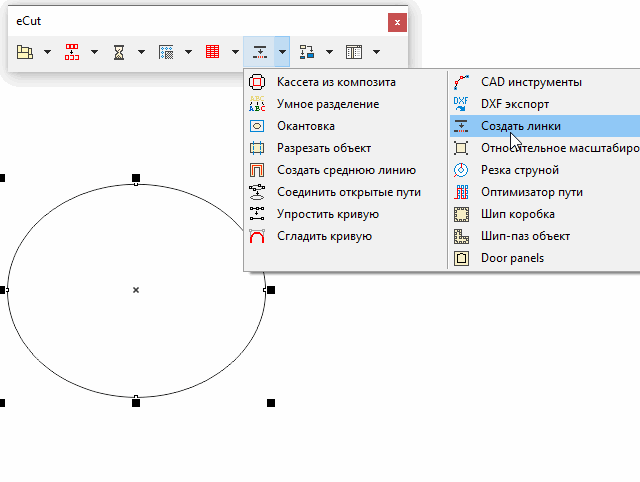Open the dropdown arrow beside the hourglass icon
Screen dimensions: 640x482
click(x=141, y=52)
